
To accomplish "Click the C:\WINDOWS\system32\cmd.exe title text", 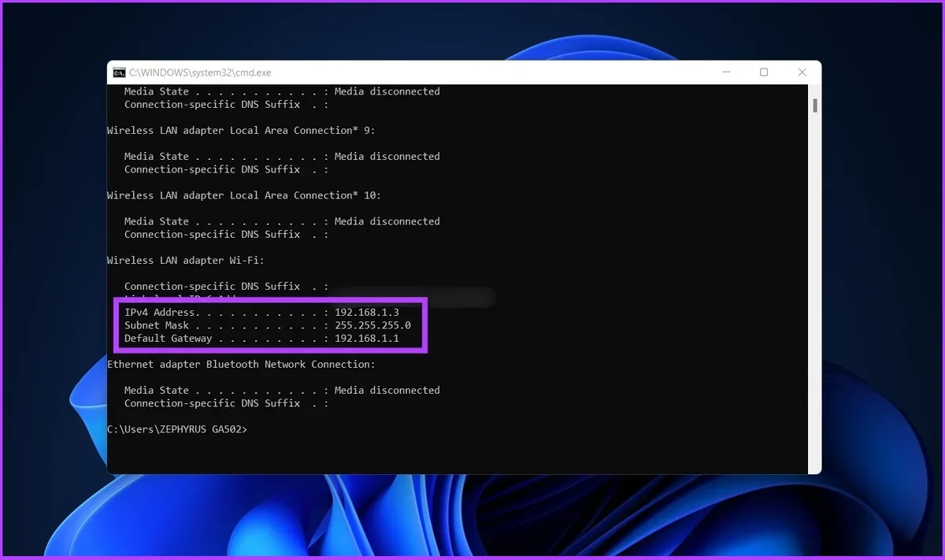I will tap(200, 72).
